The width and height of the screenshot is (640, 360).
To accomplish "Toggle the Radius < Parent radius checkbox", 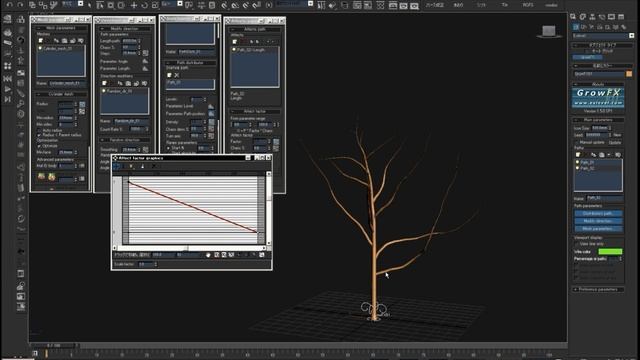I will 39,135.
